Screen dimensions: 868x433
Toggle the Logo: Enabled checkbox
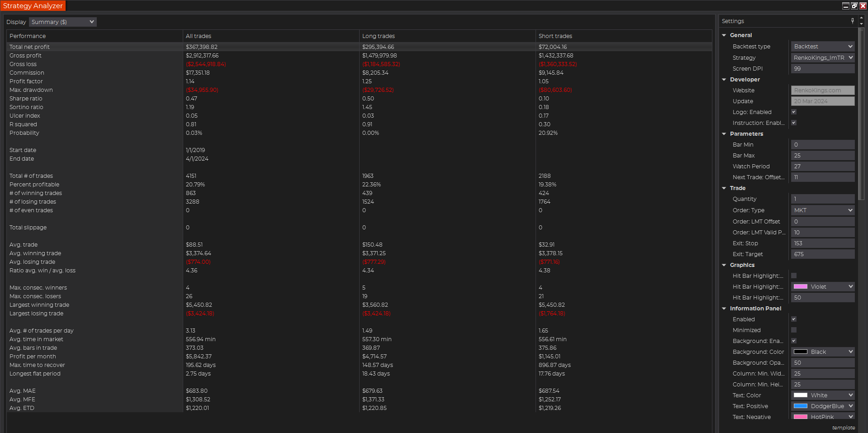click(x=793, y=112)
